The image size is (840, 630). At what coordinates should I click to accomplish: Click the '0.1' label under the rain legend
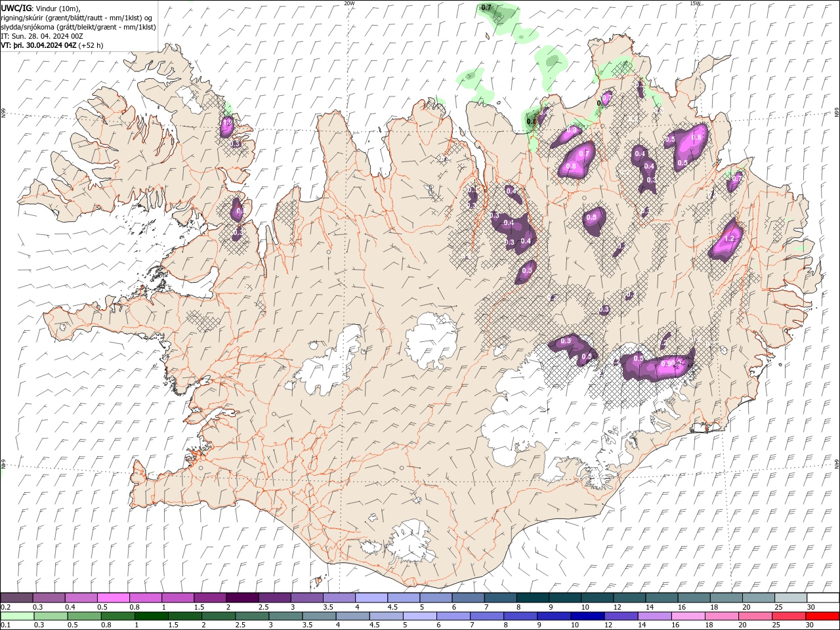5,625
